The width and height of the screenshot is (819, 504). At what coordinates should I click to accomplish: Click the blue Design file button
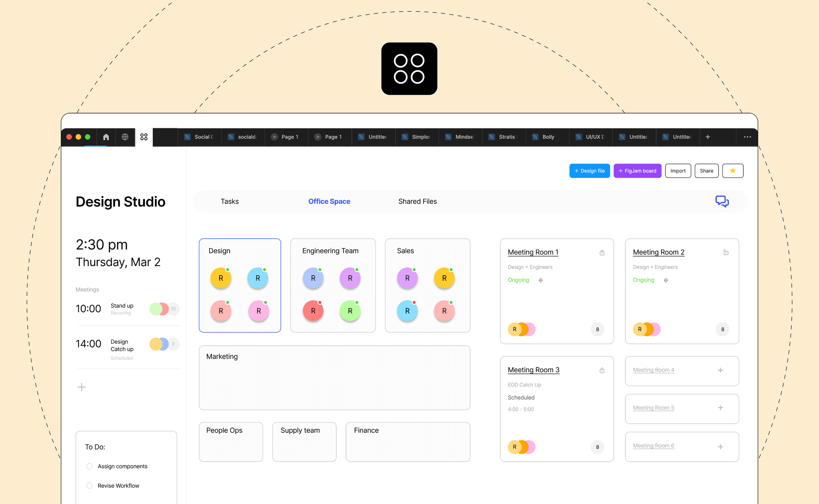(x=589, y=171)
